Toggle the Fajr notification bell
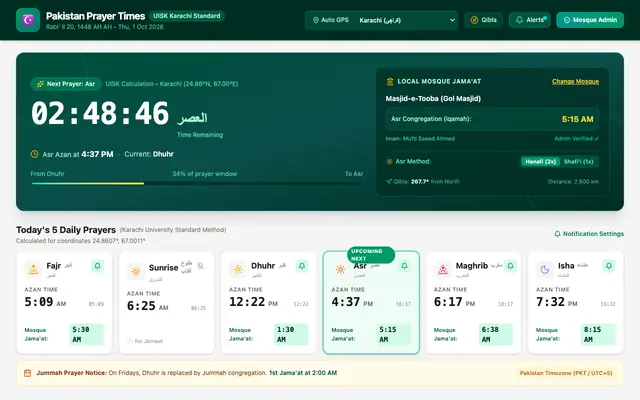Viewport: 640px width, 400px height. coord(98,266)
